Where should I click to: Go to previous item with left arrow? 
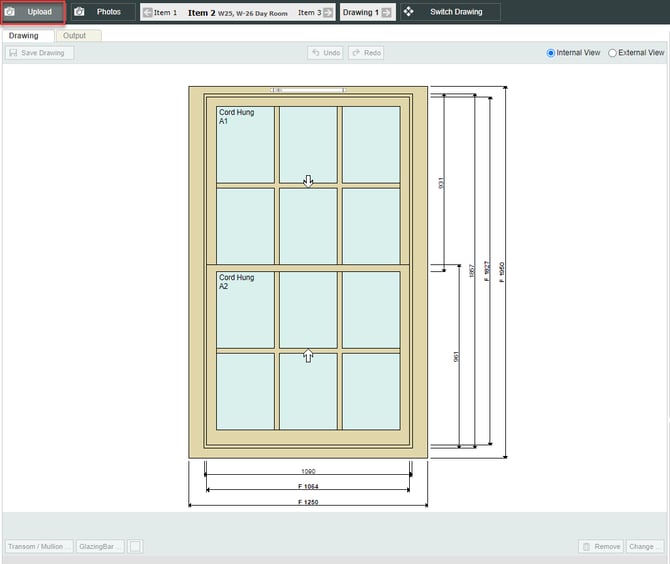point(148,13)
